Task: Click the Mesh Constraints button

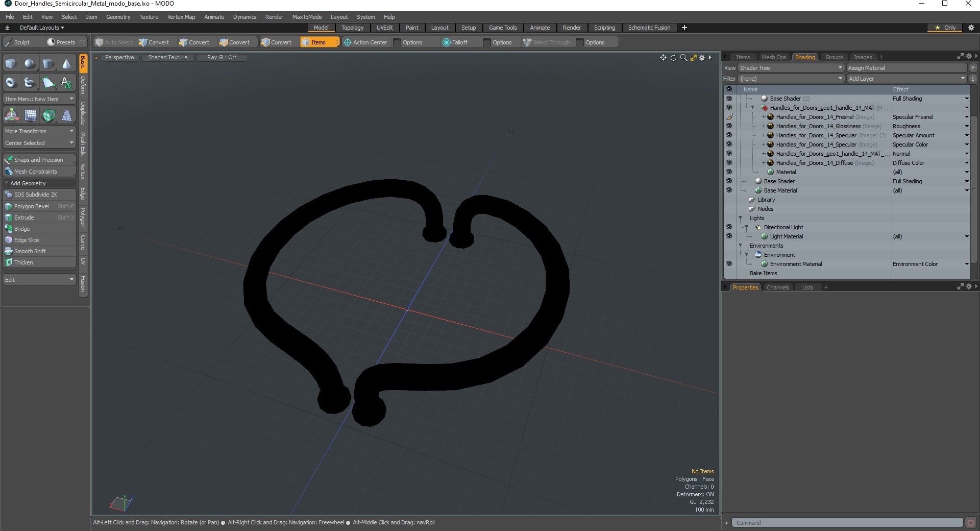Action: pos(39,172)
